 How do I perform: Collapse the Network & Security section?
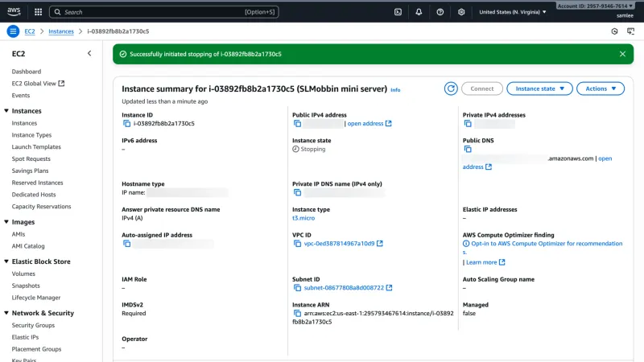point(6,313)
